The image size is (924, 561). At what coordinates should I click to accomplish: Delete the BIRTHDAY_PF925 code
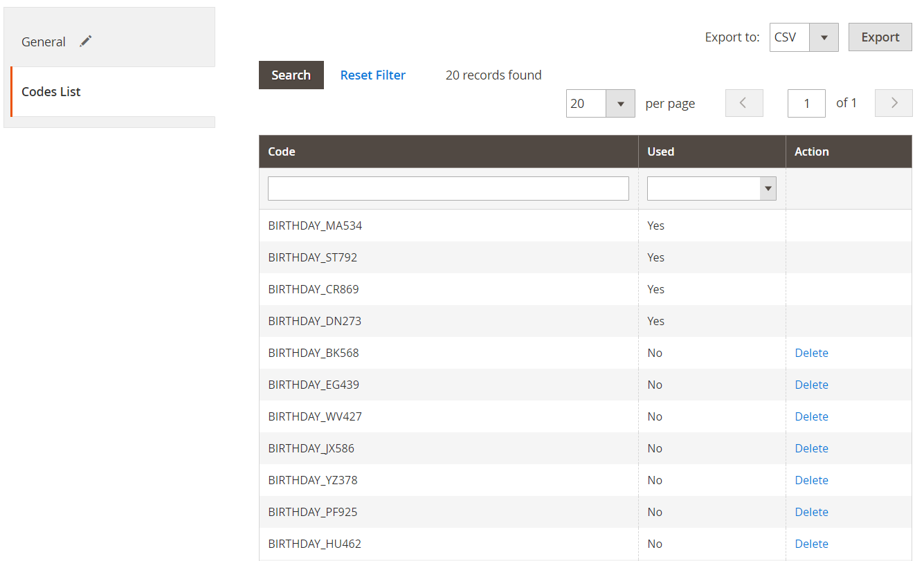811,512
